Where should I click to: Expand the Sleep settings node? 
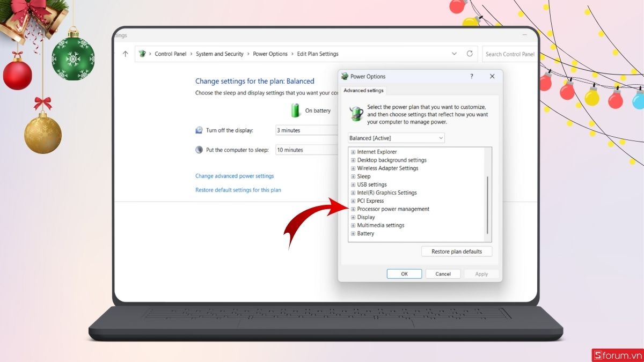[353, 176]
